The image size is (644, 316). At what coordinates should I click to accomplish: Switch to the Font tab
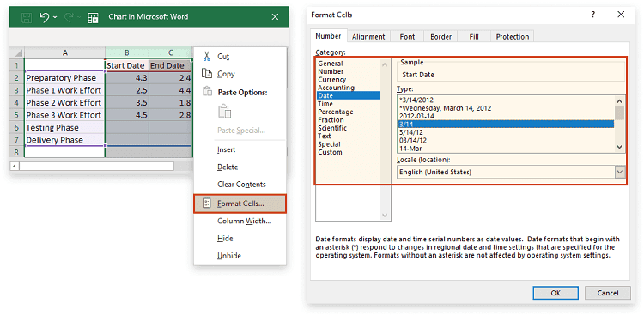(407, 37)
